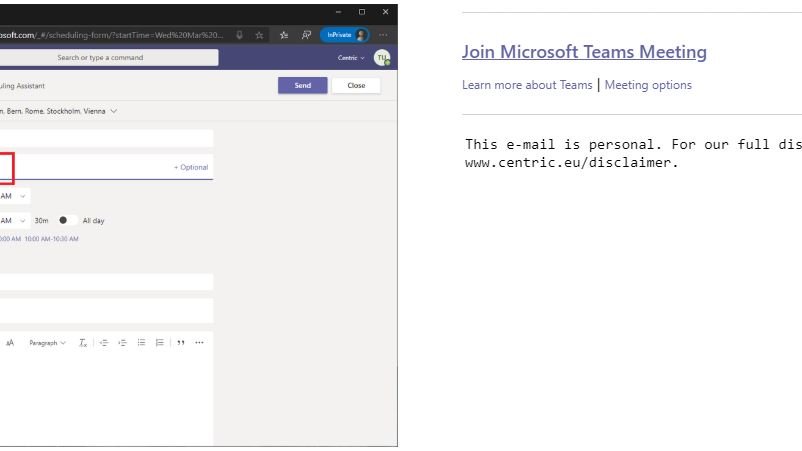Open the start time AM dropdown

point(14,196)
